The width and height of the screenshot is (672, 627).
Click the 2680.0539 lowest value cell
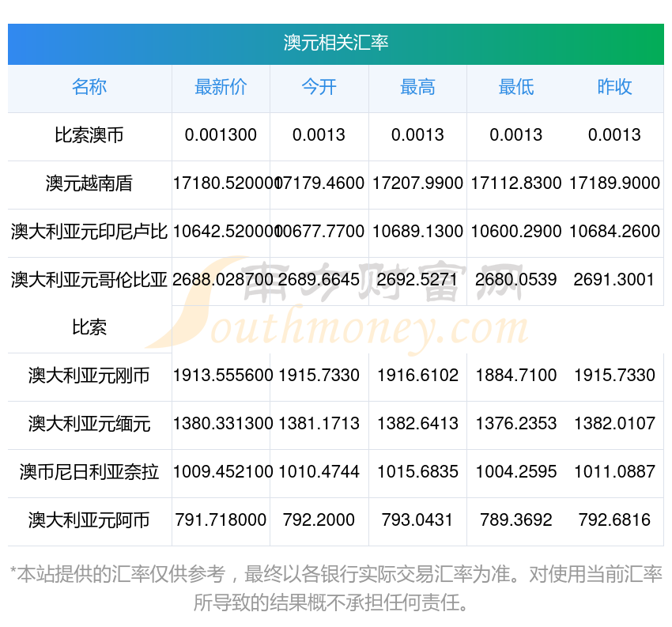[x=516, y=280]
